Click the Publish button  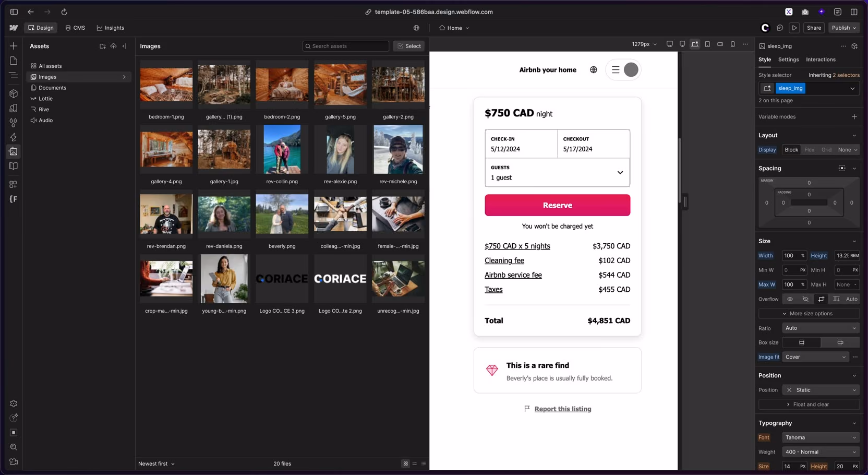coord(844,28)
